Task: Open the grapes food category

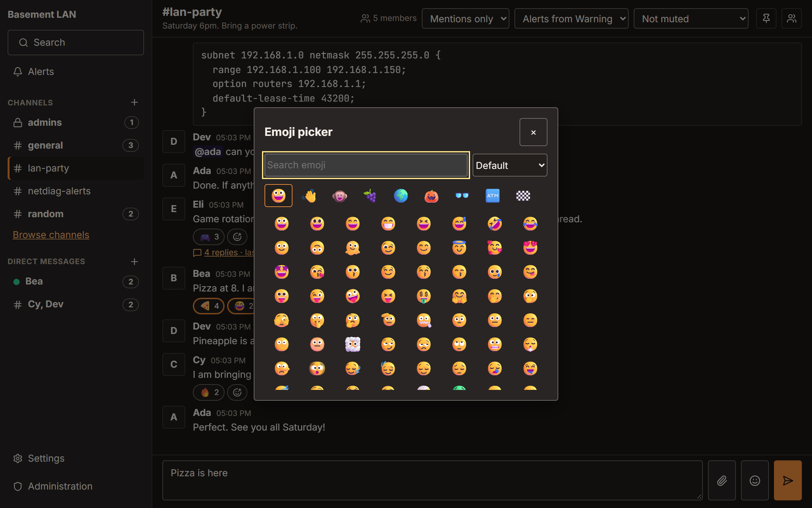Action: (x=370, y=196)
